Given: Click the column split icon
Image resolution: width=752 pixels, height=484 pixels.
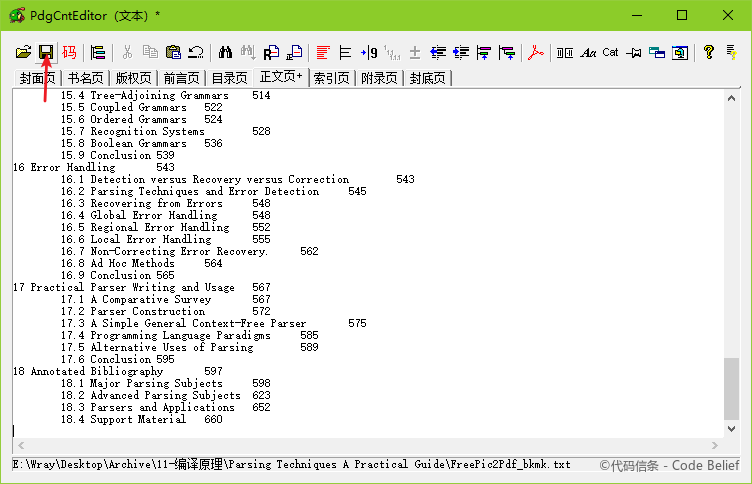Looking at the screenshot, I should 565,52.
